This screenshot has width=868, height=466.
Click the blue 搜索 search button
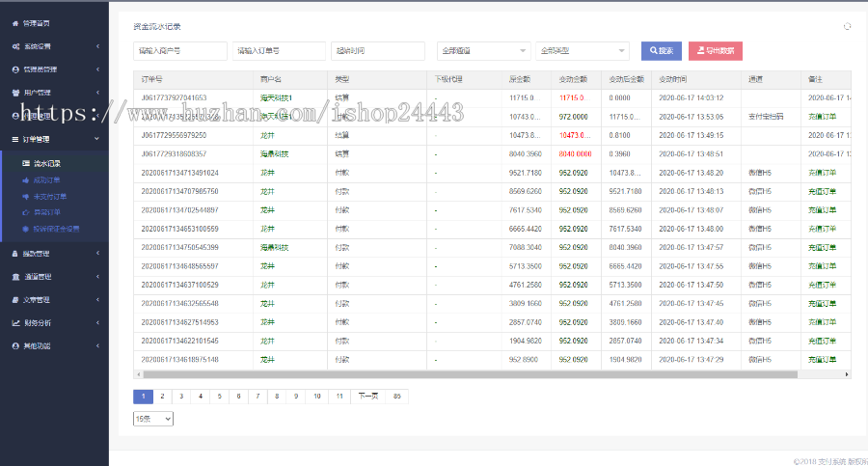point(662,51)
